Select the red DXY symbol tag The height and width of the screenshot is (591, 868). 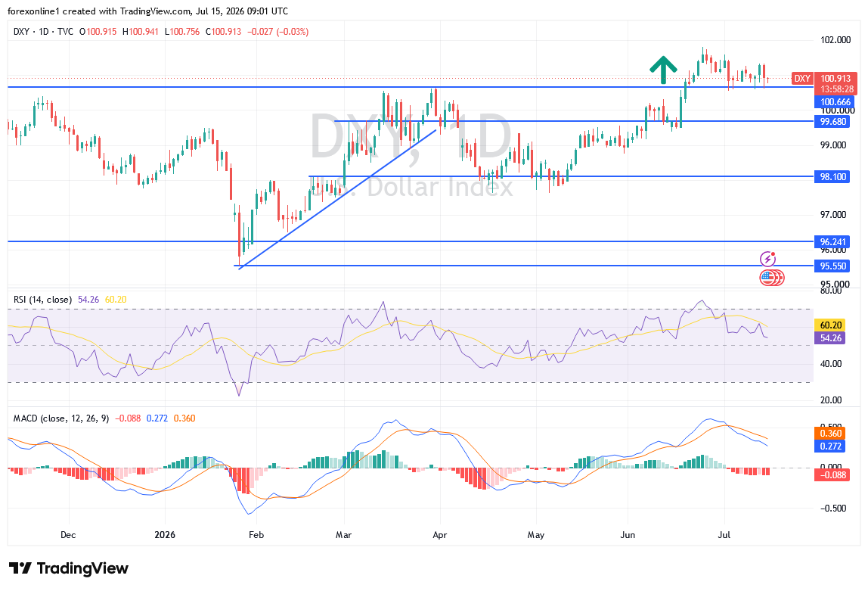802,79
